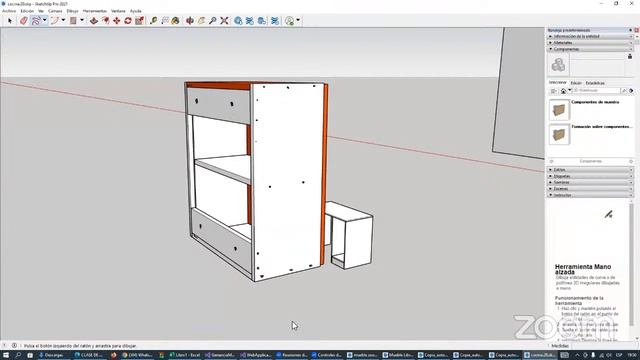Switch to the Edición tab in Componentes
Viewport: 640px width, 360px height.
576,83
